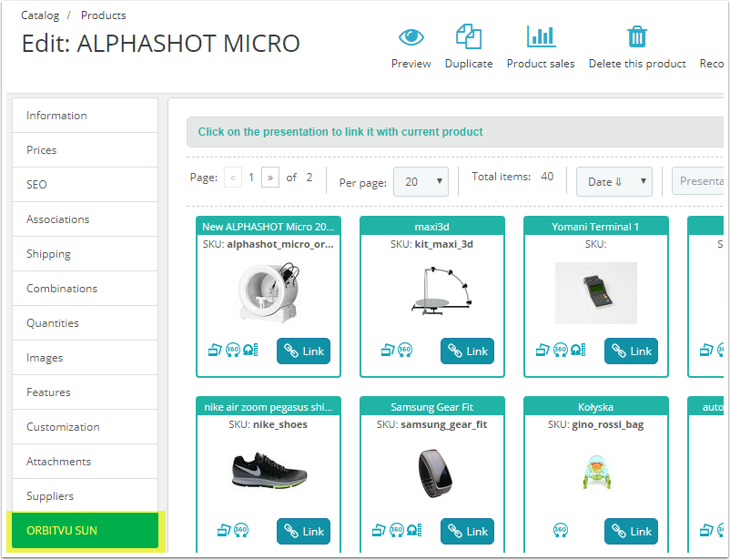This screenshot has width=730, height=560.
Task: Open the Customization tab
Action: pyautogui.click(x=86, y=427)
